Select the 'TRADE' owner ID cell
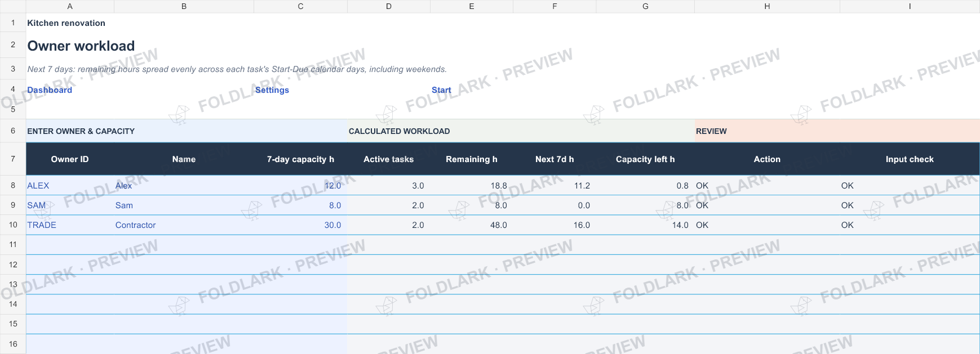This screenshot has width=980, height=354. (70, 225)
